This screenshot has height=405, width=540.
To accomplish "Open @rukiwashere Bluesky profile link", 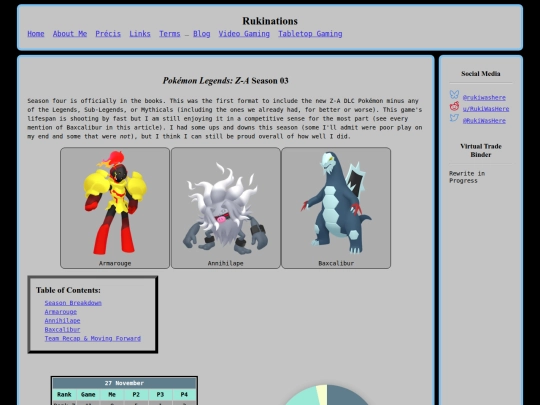I will [x=484, y=97].
